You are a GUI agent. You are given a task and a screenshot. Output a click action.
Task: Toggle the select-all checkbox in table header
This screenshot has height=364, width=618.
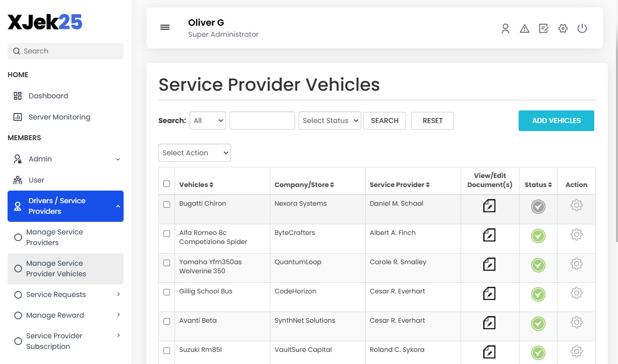[x=166, y=184]
